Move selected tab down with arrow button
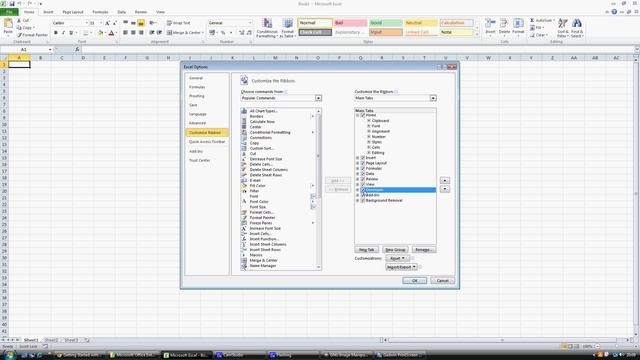 point(445,189)
